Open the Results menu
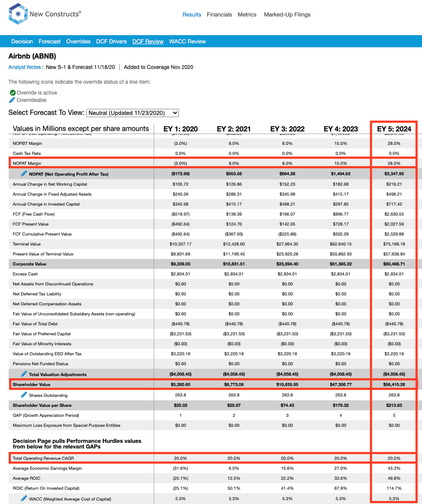The width and height of the screenshot is (422, 504). 192,14
